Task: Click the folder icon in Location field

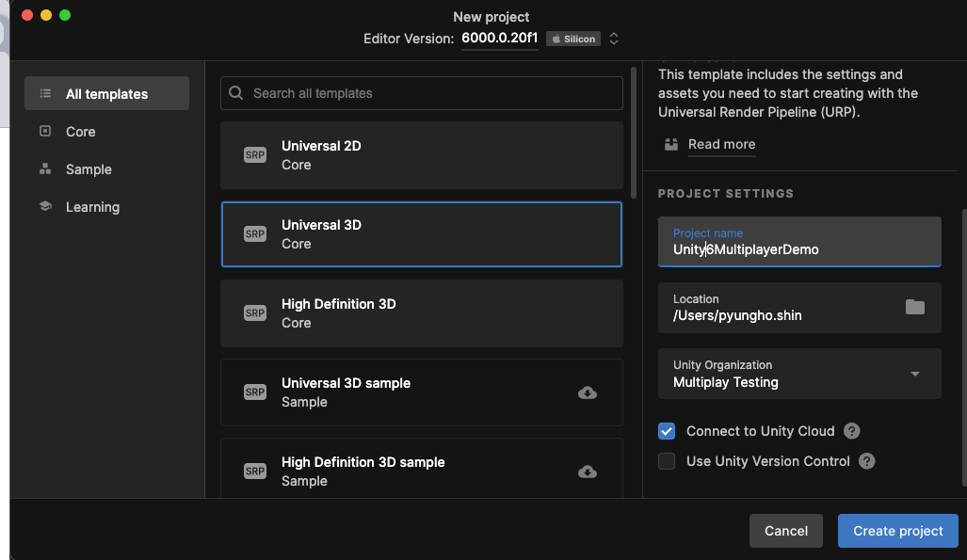Action: pyautogui.click(x=914, y=307)
